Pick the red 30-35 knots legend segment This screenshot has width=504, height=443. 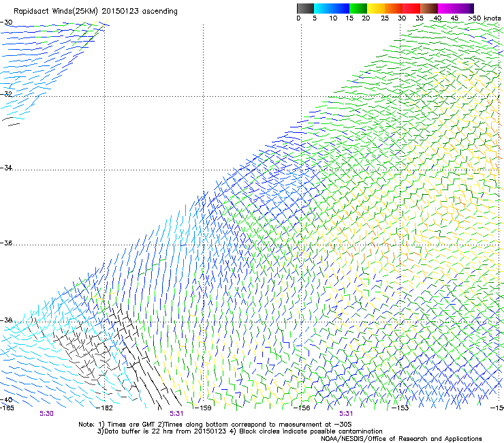point(411,8)
